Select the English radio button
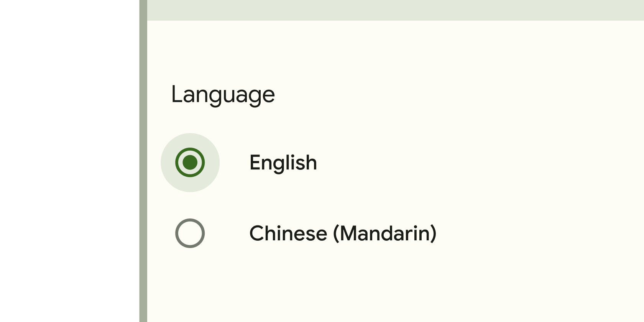This screenshot has height=322, width=644. tap(190, 163)
